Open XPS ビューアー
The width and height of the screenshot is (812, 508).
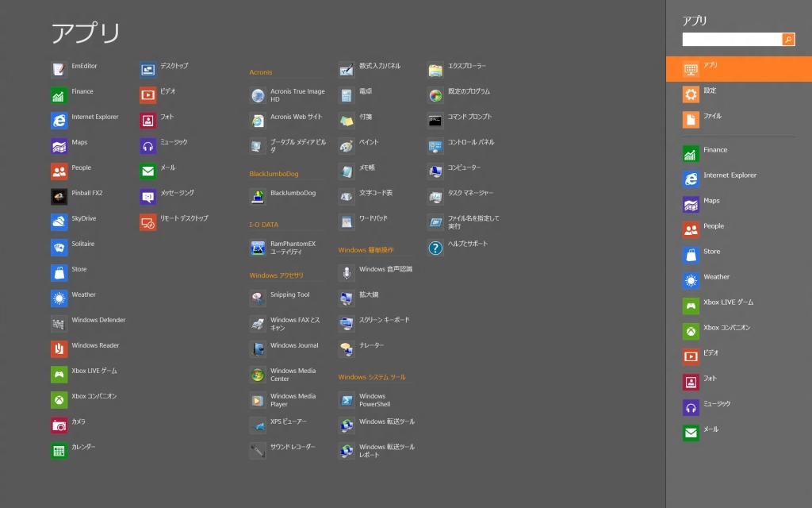[x=258, y=425]
